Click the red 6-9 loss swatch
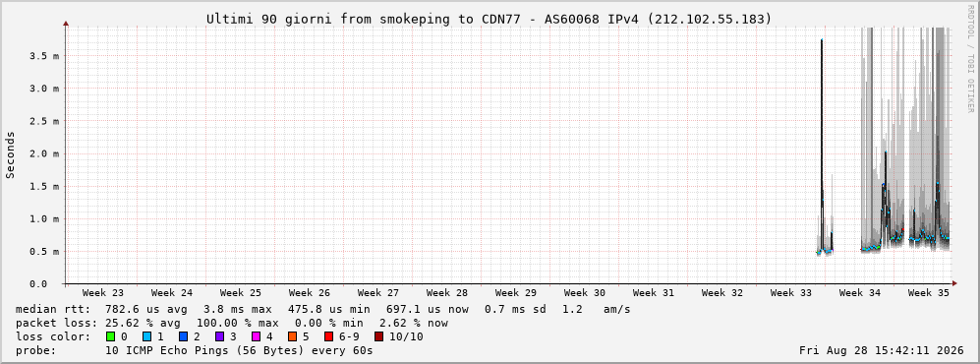This screenshot has height=364, width=980. pyautogui.click(x=328, y=337)
